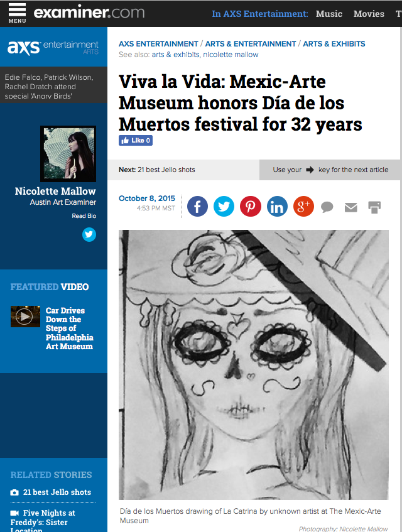Share article on Facebook icon
Viewport: 402px width, 532px height.
tap(197, 206)
